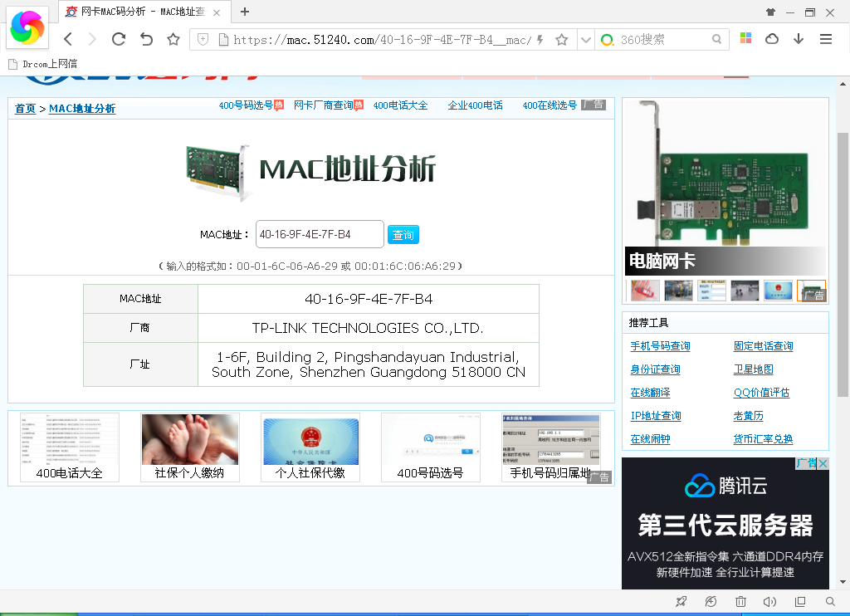Viewport: 850px width, 616px height.
Task: Open QQ价值评估 tool link
Action: (762, 393)
